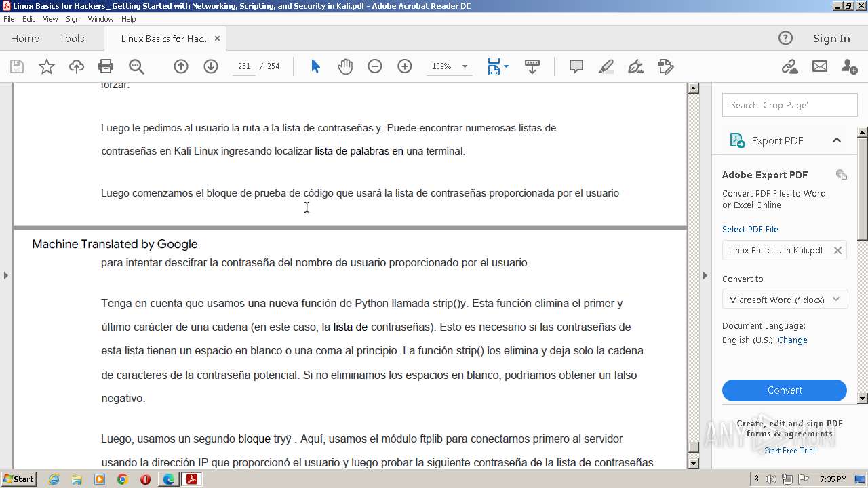Activate the selection arrow tool
The image size is (868, 488).
(315, 66)
